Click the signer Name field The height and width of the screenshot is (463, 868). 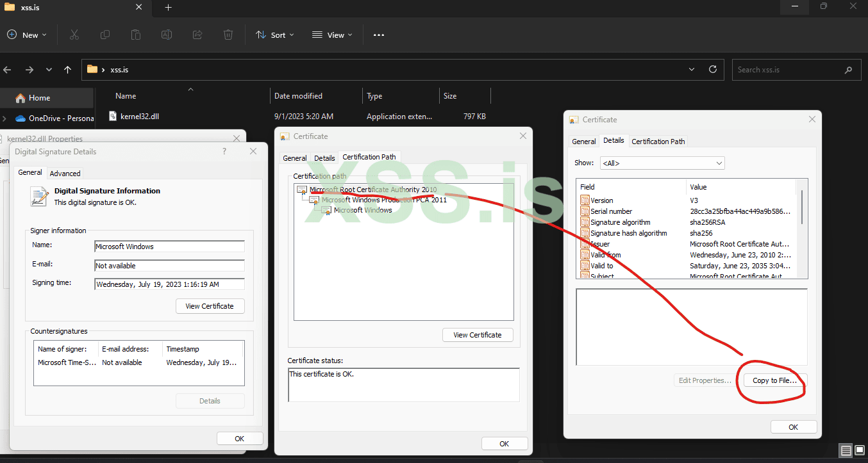[x=169, y=247]
